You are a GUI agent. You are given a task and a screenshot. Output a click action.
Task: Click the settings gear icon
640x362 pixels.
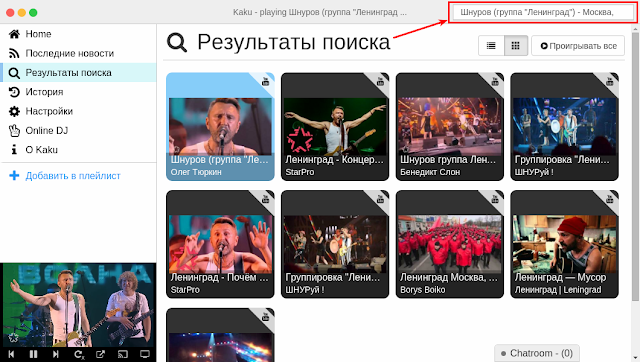(x=14, y=111)
